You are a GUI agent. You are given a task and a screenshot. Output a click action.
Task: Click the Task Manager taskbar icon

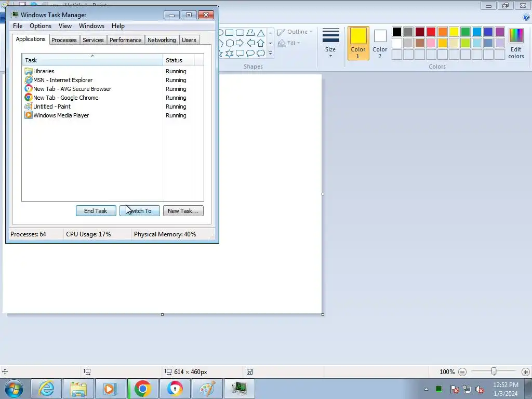(240, 389)
